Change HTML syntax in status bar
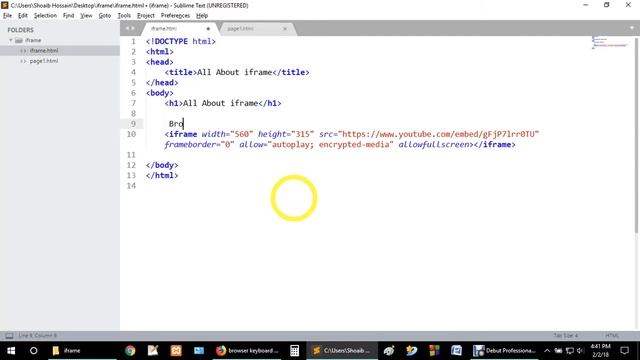 [612, 336]
